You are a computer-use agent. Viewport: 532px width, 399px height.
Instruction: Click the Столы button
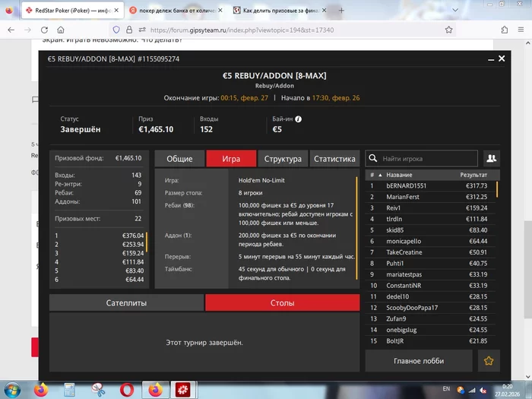282,302
